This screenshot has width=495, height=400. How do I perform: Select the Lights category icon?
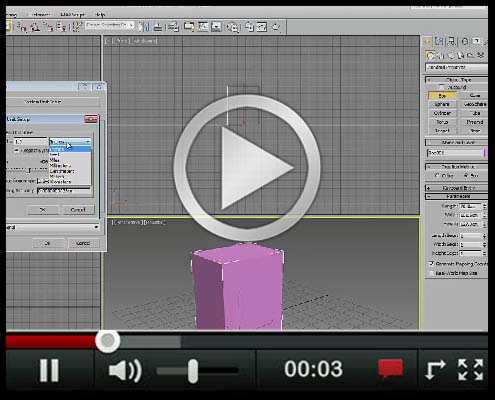pyautogui.click(x=450, y=55)
